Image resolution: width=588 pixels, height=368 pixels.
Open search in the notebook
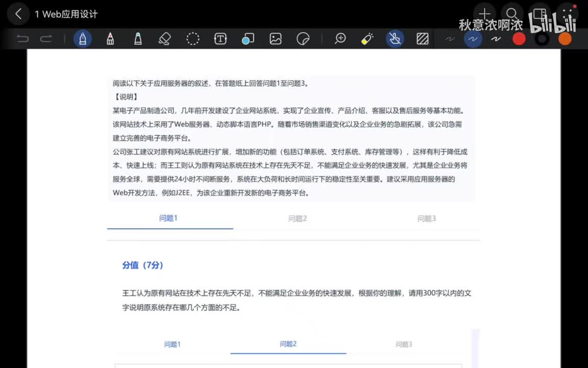(511, 14)
